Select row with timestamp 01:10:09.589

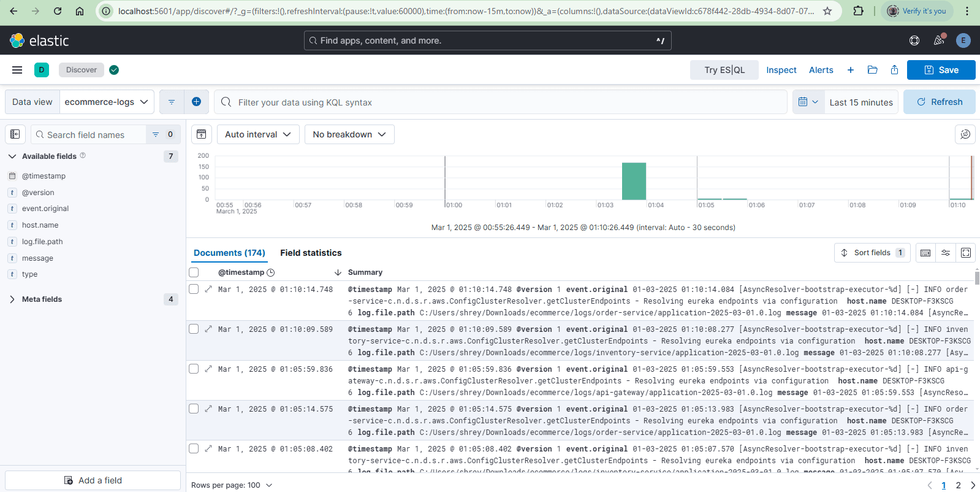tap(194, 329)
